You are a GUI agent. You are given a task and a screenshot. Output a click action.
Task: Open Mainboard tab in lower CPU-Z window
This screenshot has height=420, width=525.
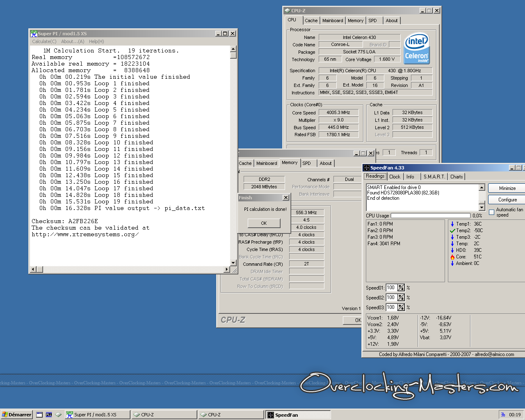click(267, 163)
